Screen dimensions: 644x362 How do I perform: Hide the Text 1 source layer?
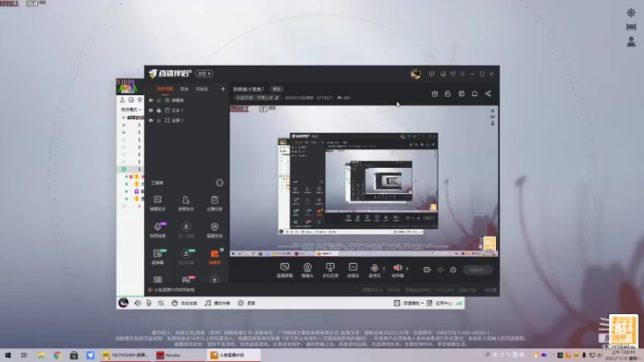151,110
